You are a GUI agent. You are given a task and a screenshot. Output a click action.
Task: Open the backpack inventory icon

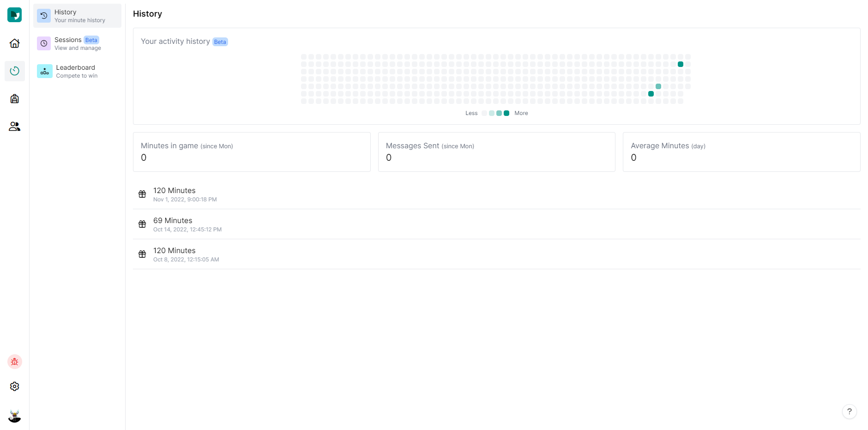click(x=14, y=98)
